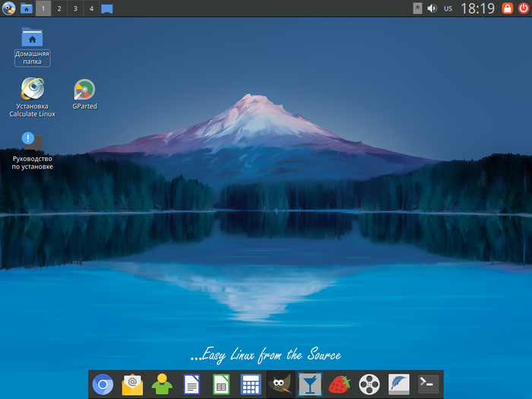Select the GParted desktop icon
Image resolution: width=532 pixels, height=399 pixels.
(84, 94)
